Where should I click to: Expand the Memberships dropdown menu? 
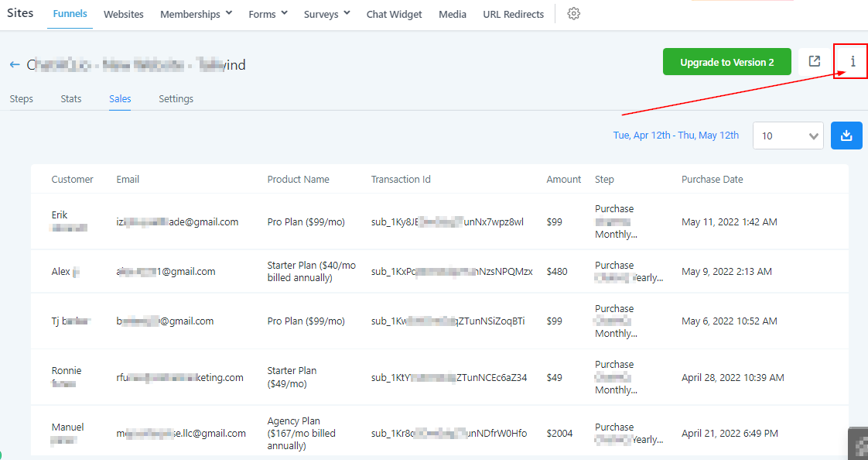[196, 14]
